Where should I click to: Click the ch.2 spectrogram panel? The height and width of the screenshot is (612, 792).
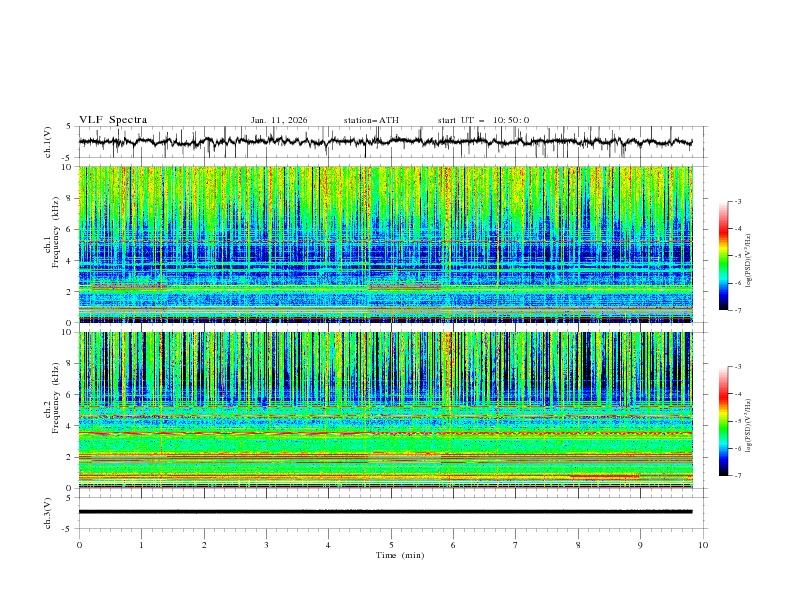point(386,410)
